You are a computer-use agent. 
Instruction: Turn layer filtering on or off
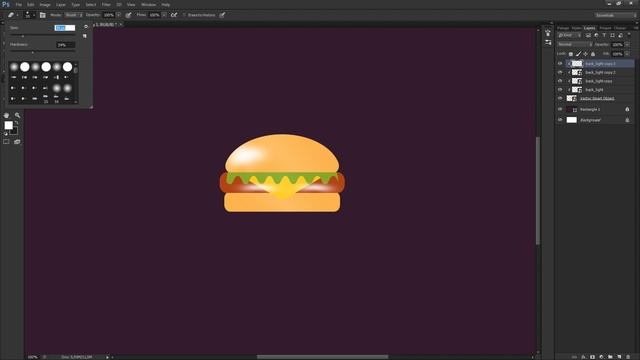(629, 35)
